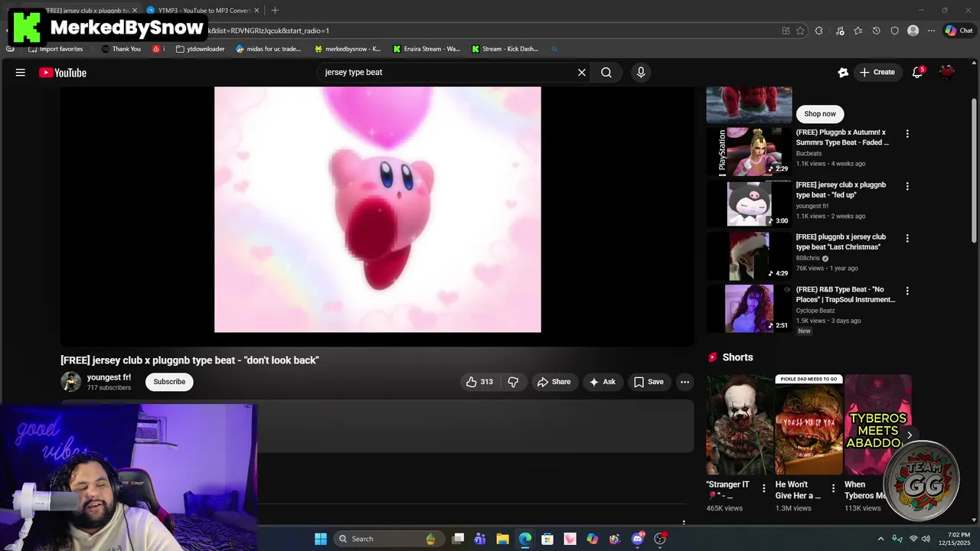Open options menu for "fed up" video
Screen dimensions: 980x551
(907, 186)
